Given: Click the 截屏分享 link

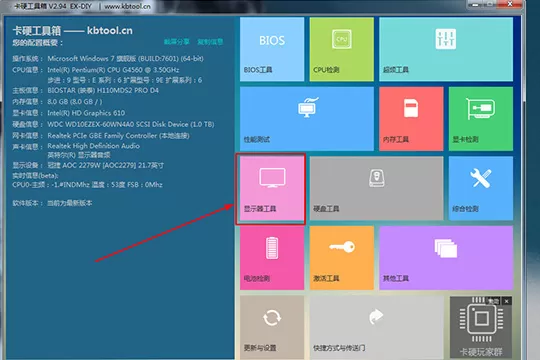Looking at the screenshot, I should pos(177,42).
